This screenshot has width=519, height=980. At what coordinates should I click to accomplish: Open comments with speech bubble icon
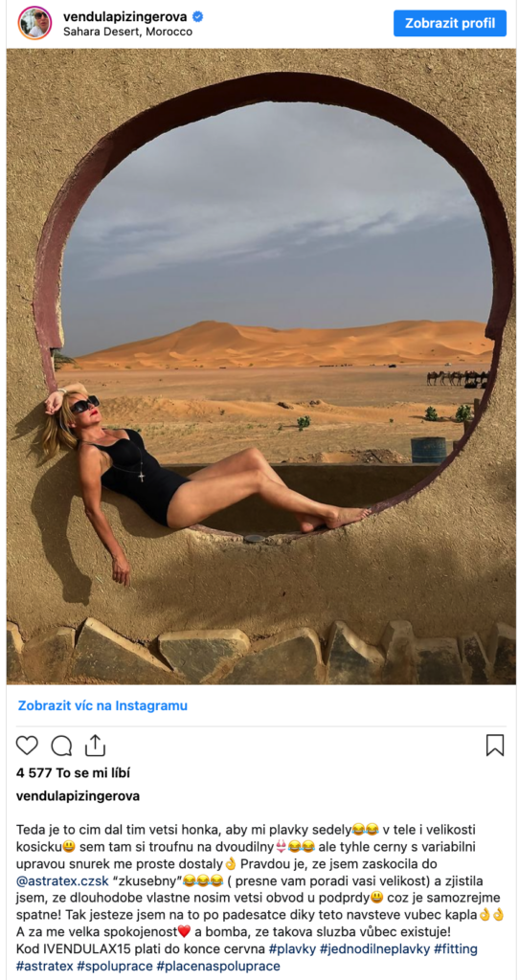coord(61,745)
